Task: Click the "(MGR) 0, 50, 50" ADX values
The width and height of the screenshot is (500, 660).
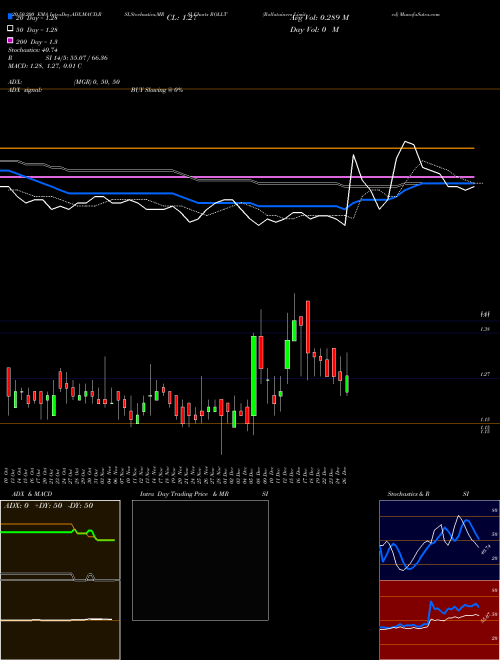Action: (x=97, y=82)
